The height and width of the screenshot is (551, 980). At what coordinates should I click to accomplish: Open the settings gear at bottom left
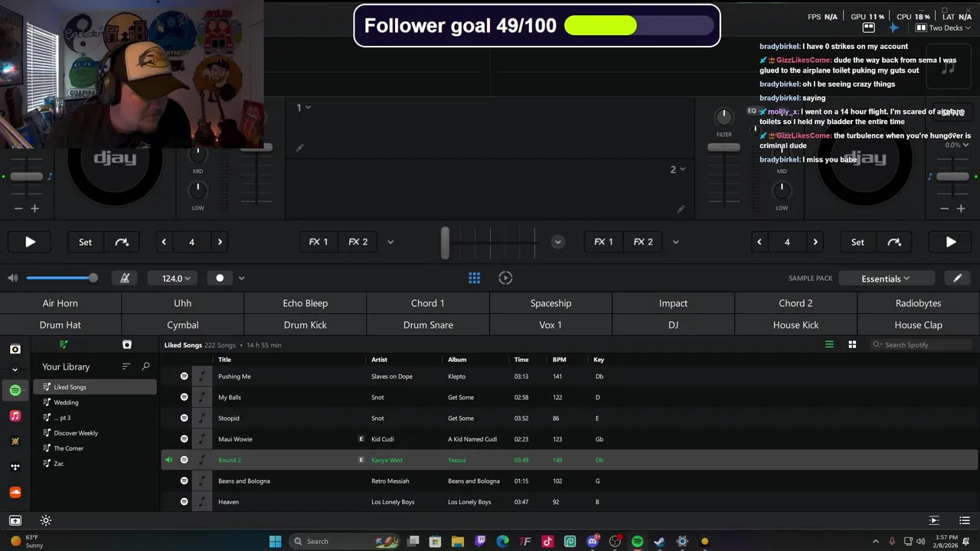(x=46, y=520)
